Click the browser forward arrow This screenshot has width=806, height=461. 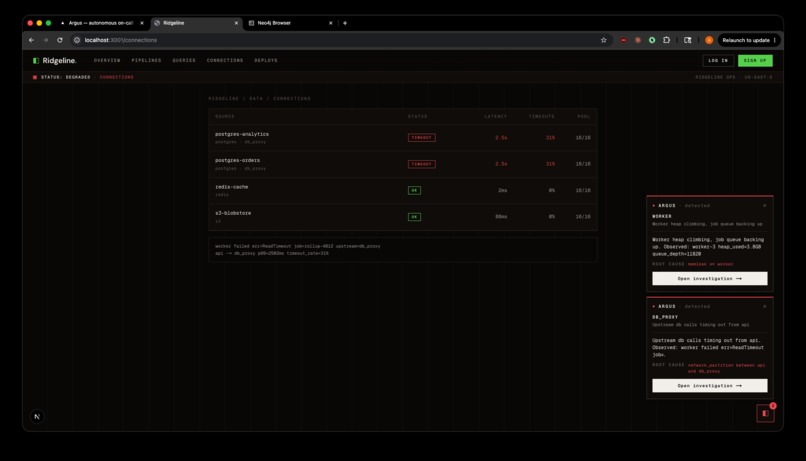tap(45, 40)
